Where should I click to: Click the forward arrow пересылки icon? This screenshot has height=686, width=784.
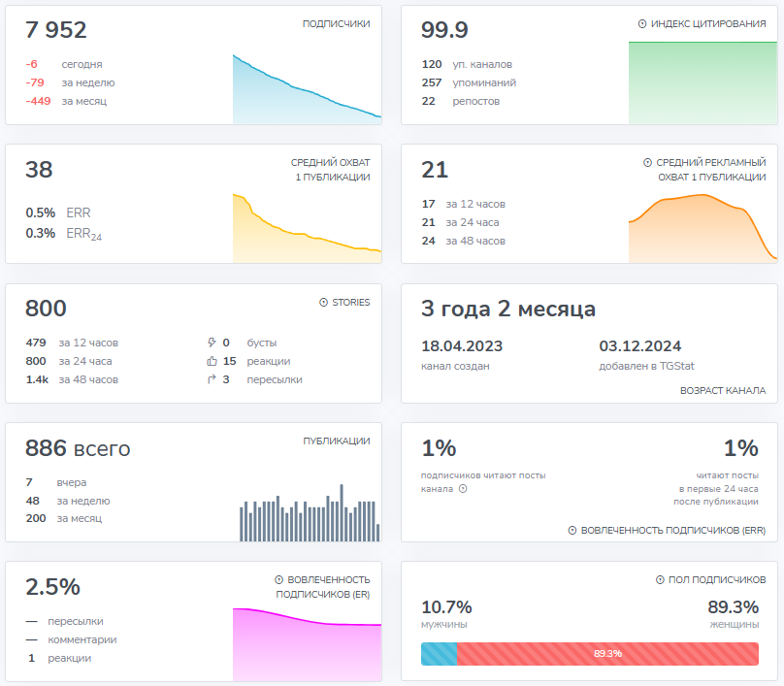coord(212,379)
